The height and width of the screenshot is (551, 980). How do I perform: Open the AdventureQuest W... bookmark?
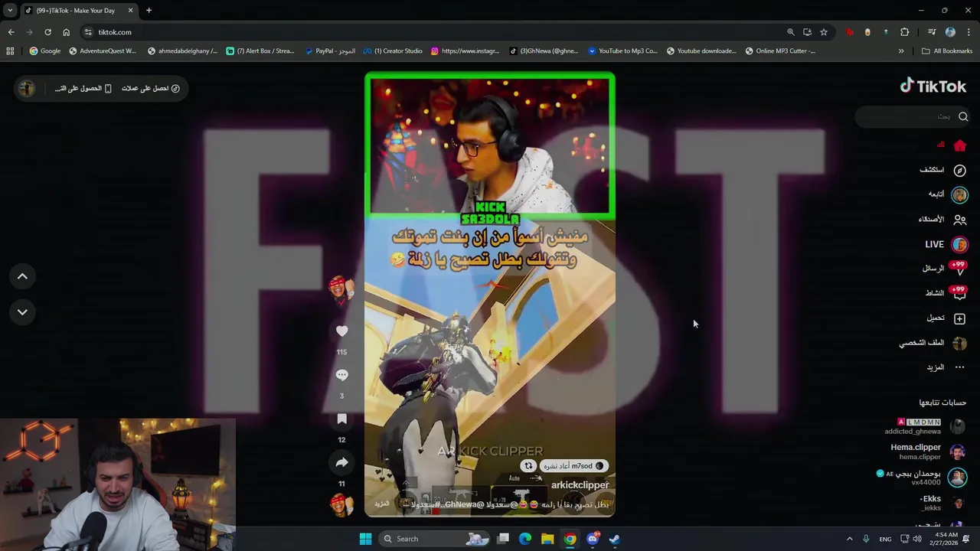103,51
